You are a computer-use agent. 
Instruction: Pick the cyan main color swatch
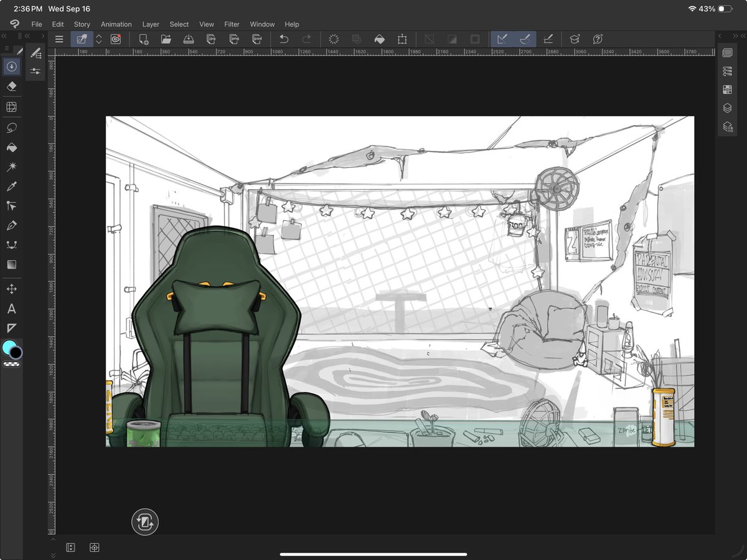[8, 347]
